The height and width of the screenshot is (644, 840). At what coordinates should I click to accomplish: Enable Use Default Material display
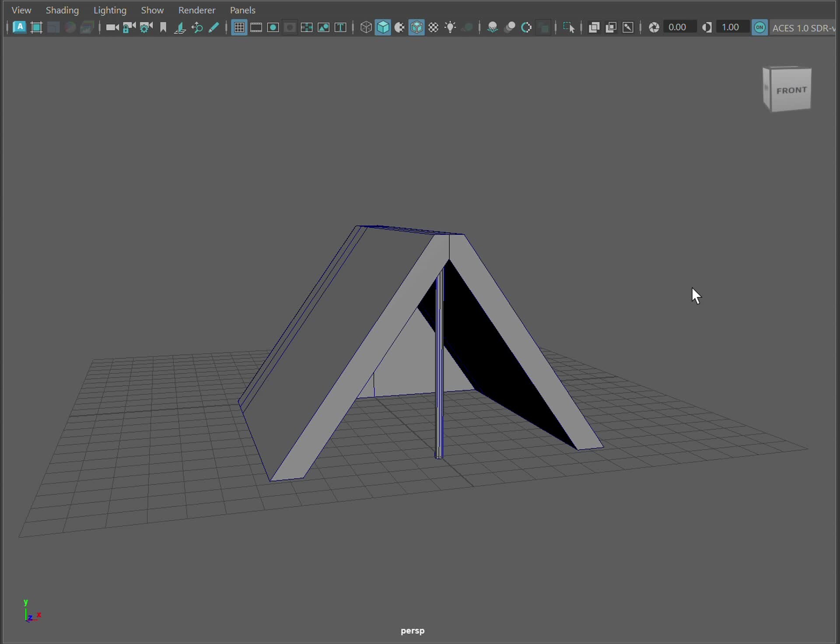(434, 27)
